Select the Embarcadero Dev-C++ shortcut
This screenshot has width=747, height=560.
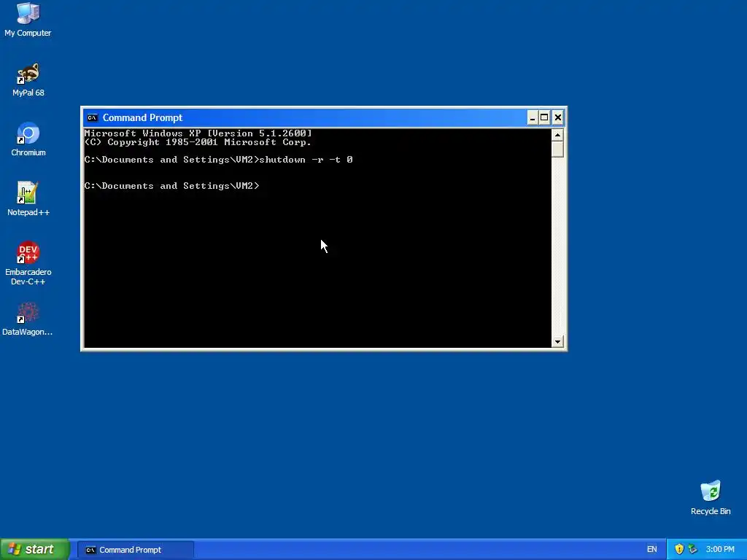(x=28, y=263)
